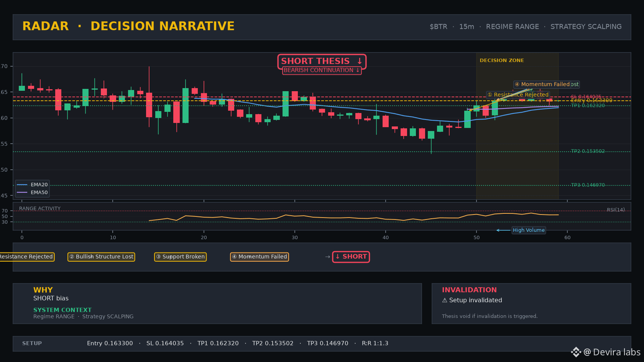The width and height of the screenshot is (644, 362).
Task: Click the R:R 1:1.3 ratio value
Action: tap(375, 343)
